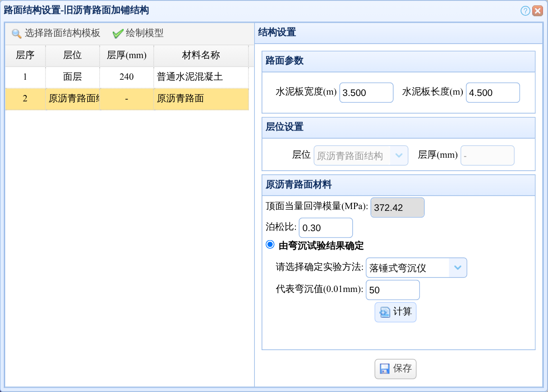The width and height of the screenshot is (548, 392).
Task: Click the 240 thickness cell
Action: [x=127, y=77]
